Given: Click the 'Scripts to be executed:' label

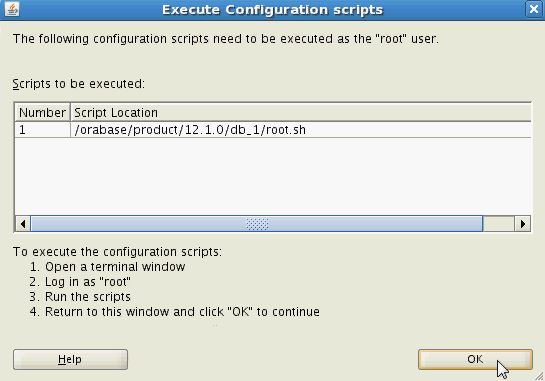Looking at the screenshot, I should click(79, 84).
